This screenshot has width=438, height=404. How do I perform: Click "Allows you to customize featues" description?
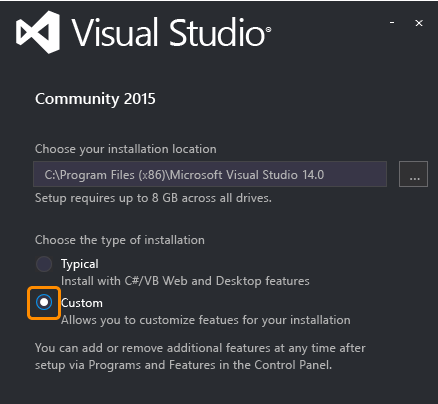pyautogui.click(x=206, y=320)
